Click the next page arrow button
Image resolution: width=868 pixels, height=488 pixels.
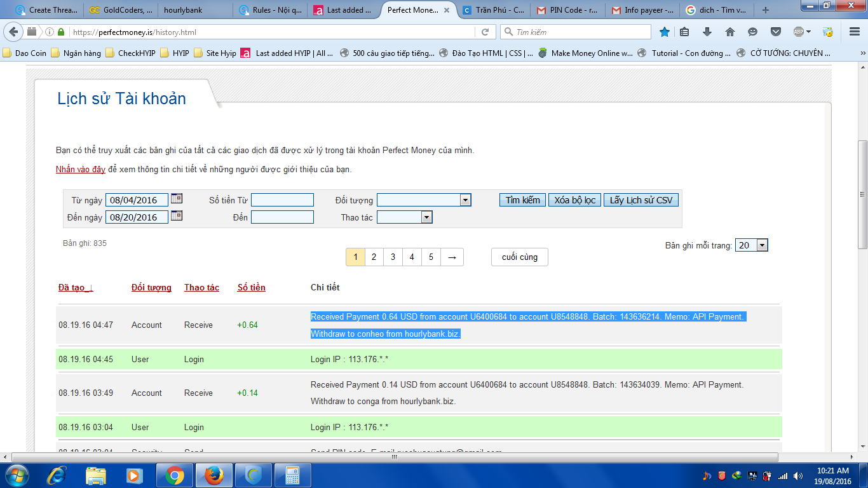click(x=452, y=257)
